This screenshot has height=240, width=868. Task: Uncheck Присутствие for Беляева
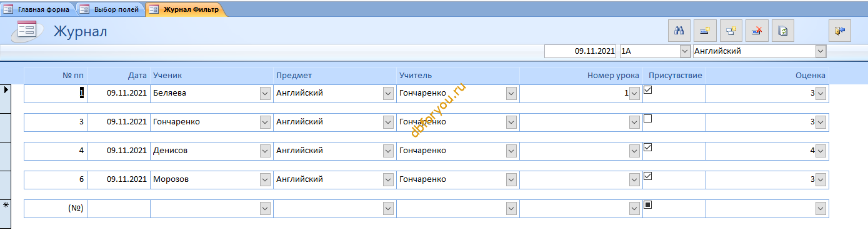pos(648,90)
